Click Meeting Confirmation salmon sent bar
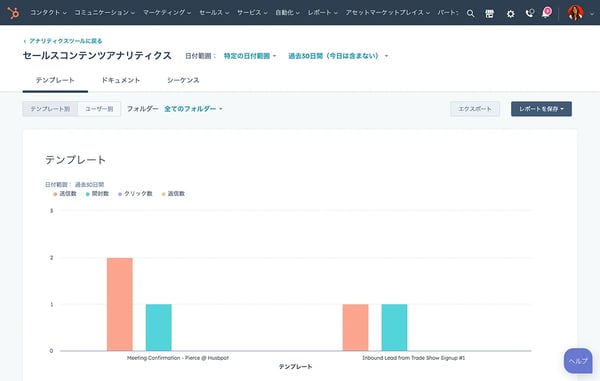Screen dimensions: 600x381 [120, 304]
